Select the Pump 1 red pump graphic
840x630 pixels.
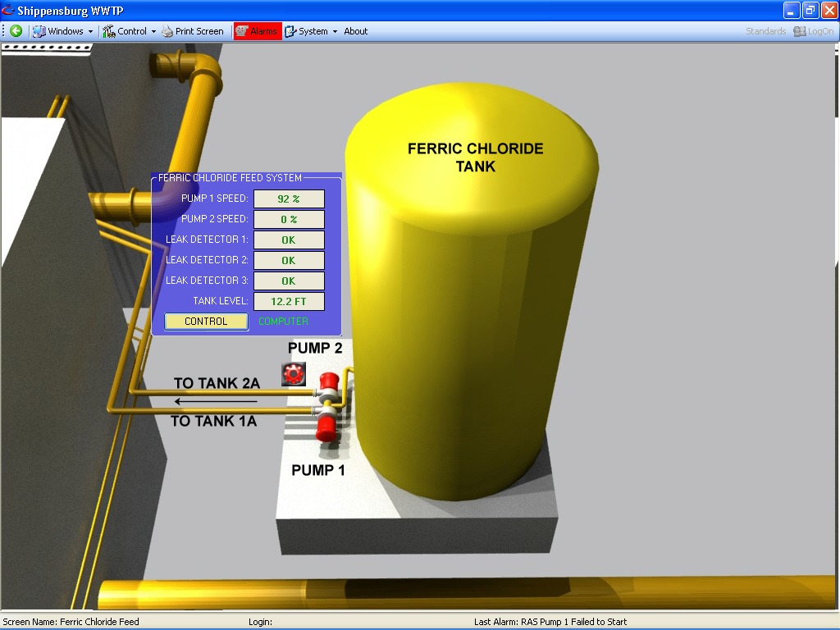[x=325, y=427]
